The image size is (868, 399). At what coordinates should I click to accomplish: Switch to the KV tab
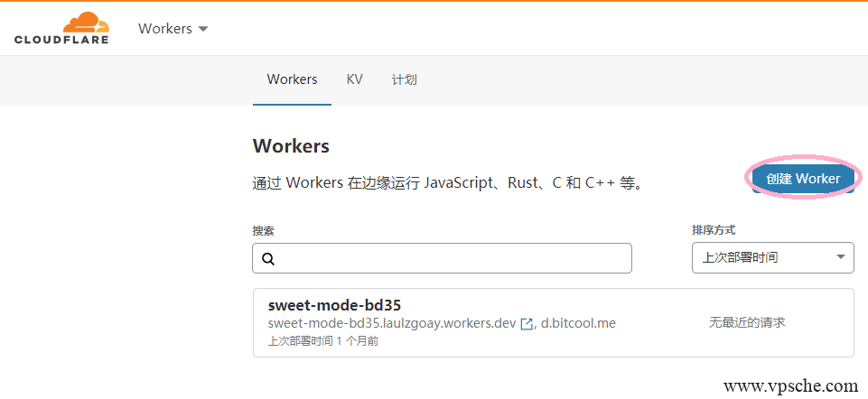tap(354, 79)
